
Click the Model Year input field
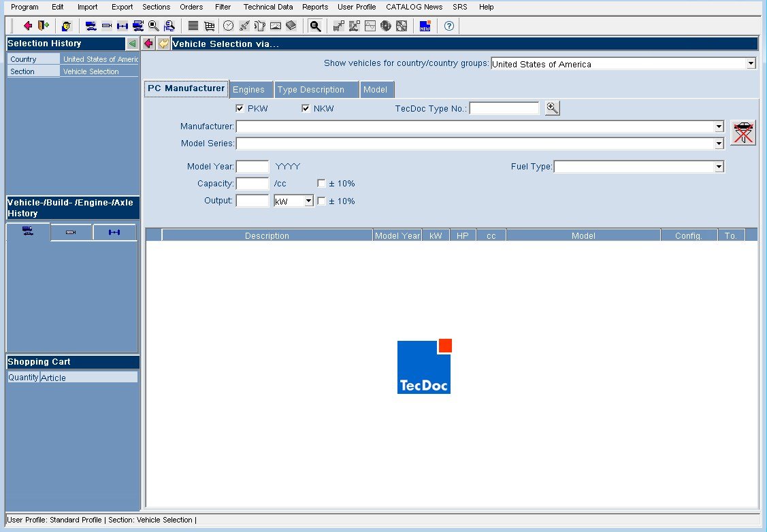click(252, 167)
